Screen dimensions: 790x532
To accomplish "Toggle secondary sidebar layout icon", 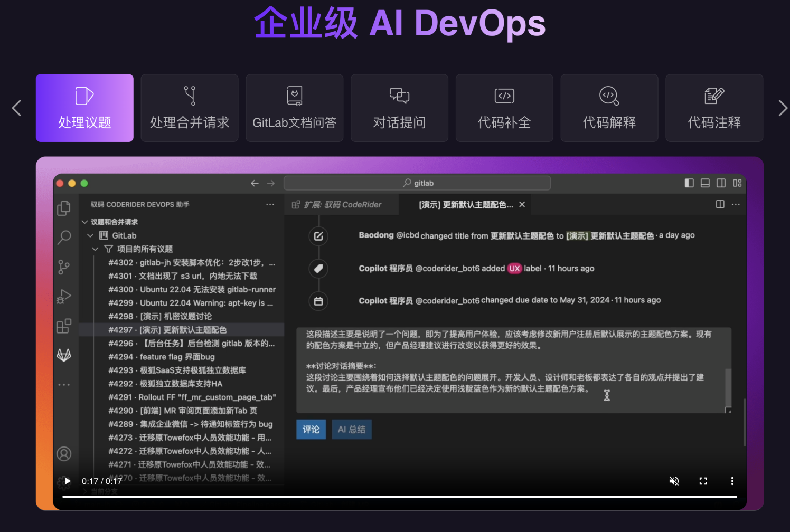I will coord(721,183).
